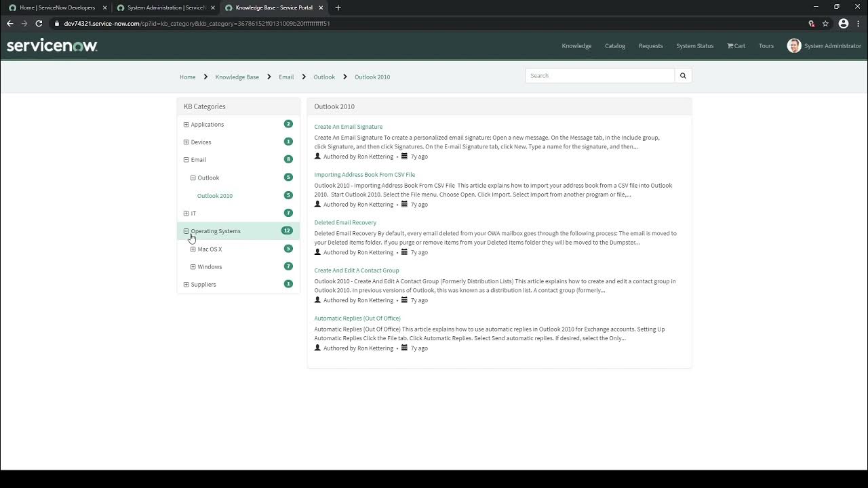Click the author icon under Create An Email Signature

tap(317, 156)
